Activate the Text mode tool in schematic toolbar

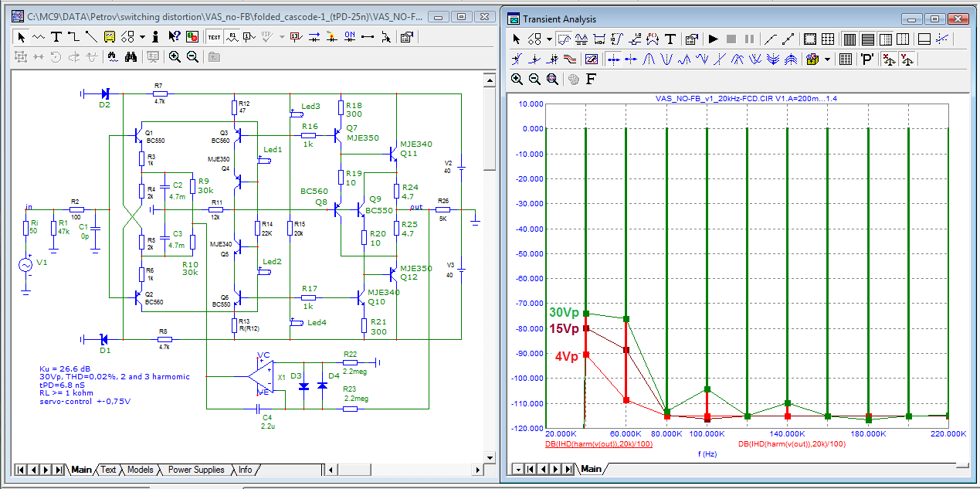pos(56,36)
